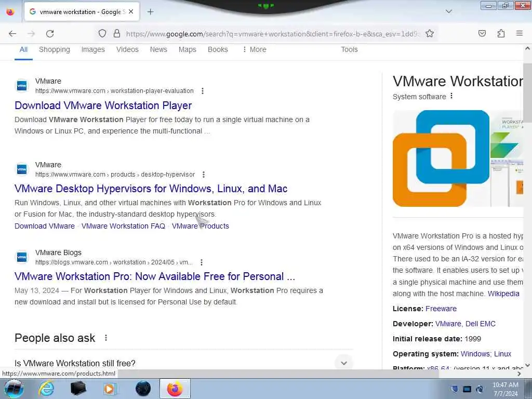Click the Windows operating system link
The width and height of the screenshot is (532, 399).
pyautogui.click(x=475, y=354)
